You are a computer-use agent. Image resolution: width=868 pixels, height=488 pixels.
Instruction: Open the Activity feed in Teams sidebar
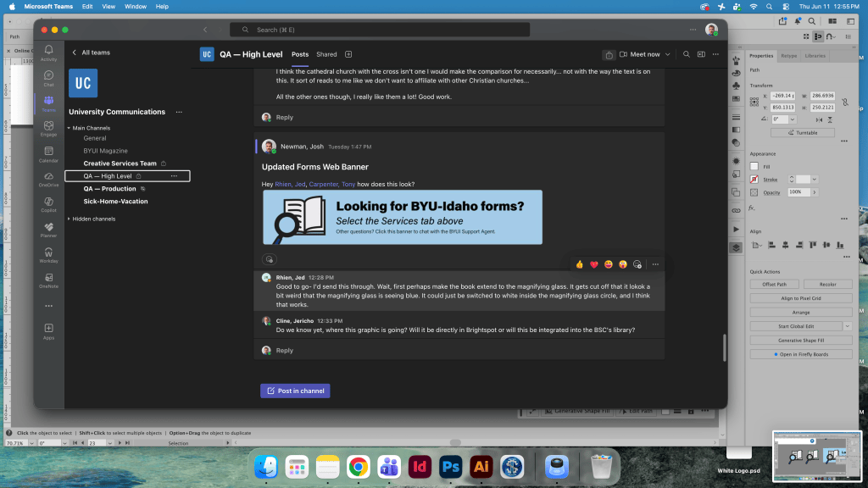tap(48, 53)
